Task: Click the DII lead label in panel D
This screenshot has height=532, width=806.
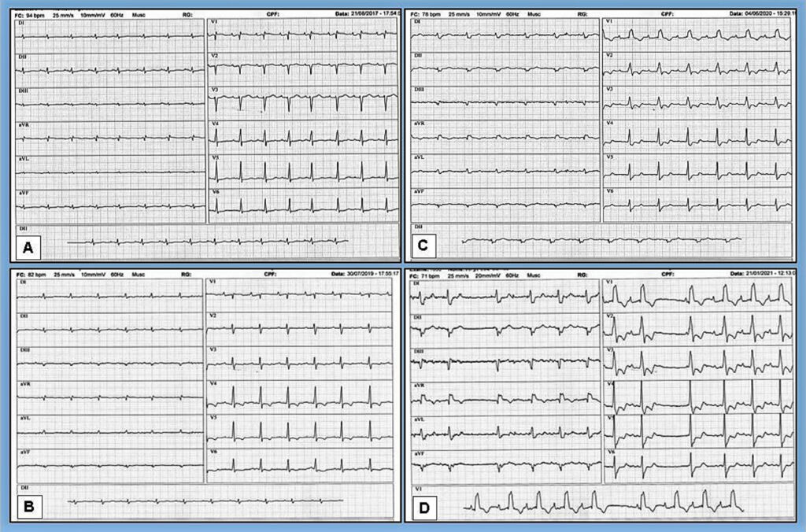Action: tap(418, 318)
